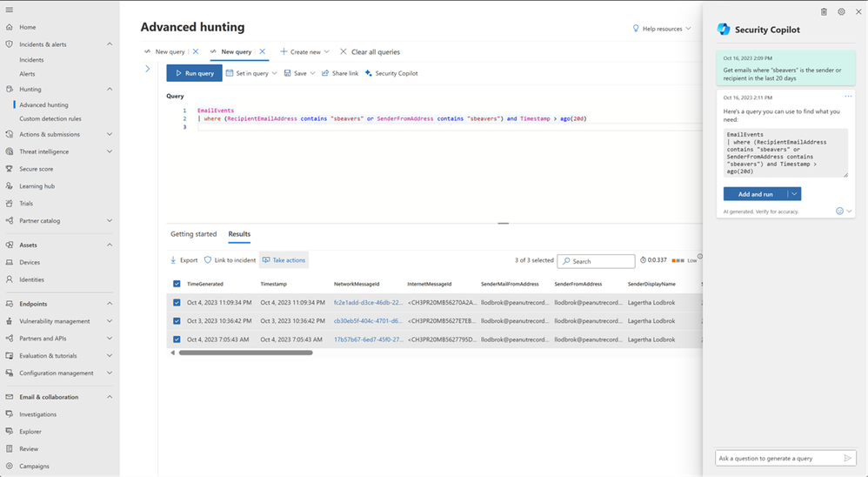
Task: Click the Investigations icon
Action: [9, 413]
